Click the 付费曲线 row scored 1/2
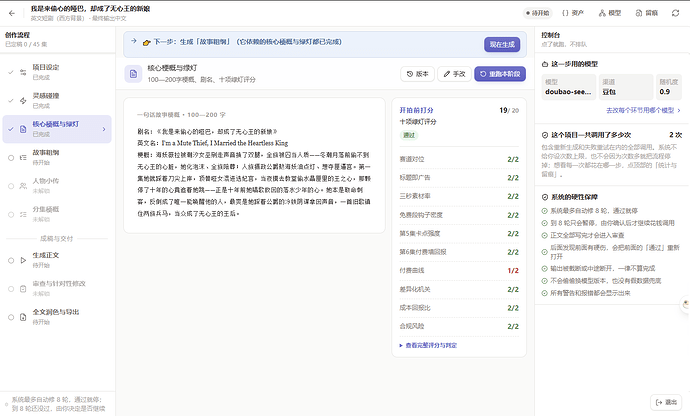 click(x=459, y=271)
